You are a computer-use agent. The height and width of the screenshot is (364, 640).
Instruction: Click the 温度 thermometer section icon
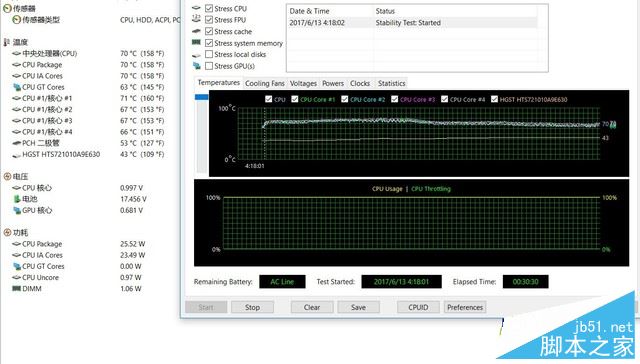(x=7, y=42)
